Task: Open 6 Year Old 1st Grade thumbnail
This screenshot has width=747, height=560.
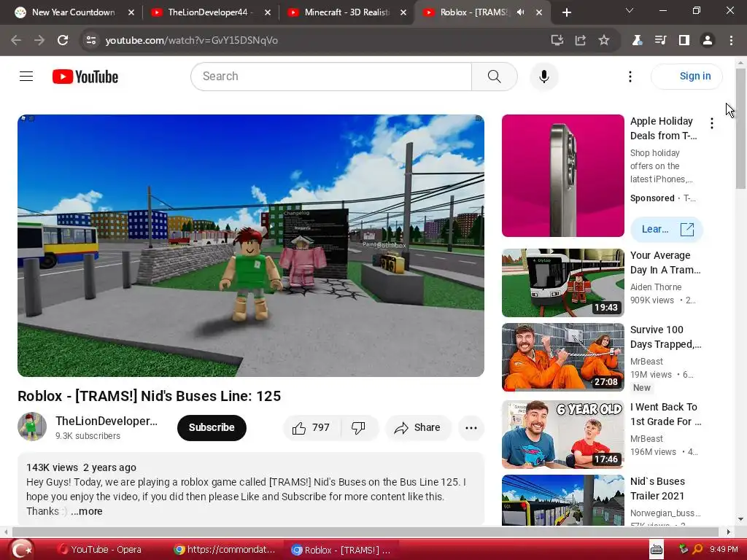Action: (x=562, y=435)
